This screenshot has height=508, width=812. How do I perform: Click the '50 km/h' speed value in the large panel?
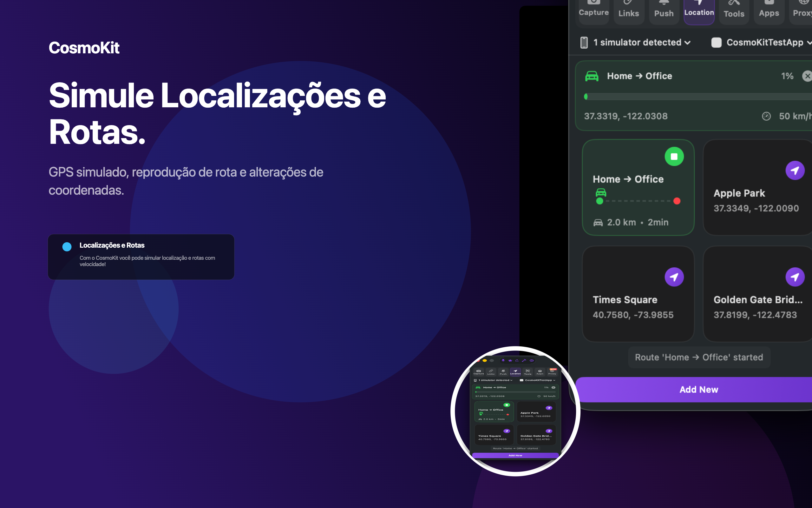click(795, 116)
